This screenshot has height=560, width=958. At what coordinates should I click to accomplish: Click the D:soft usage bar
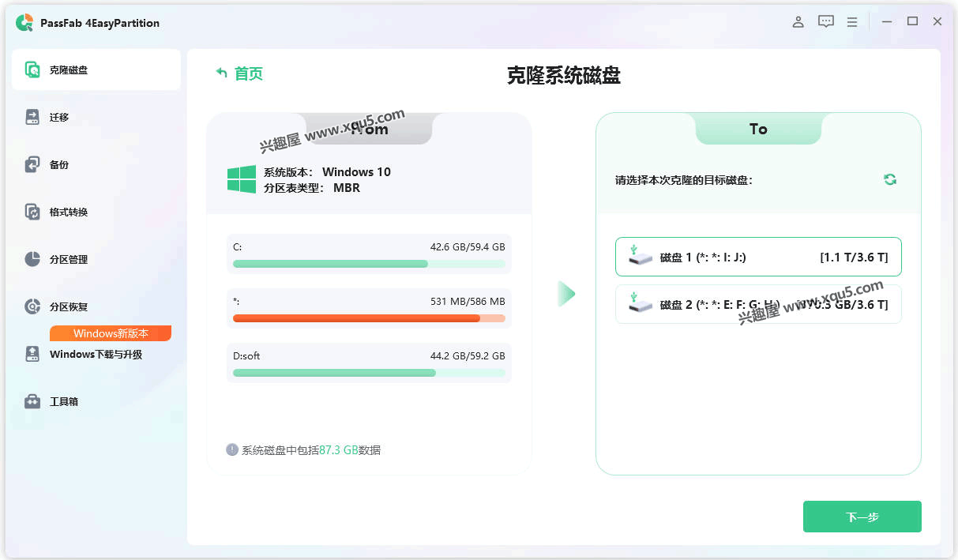[x=369, y=372]
